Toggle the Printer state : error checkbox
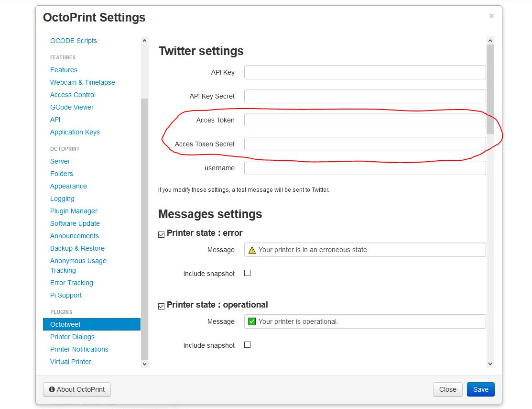 click(162, 234)
